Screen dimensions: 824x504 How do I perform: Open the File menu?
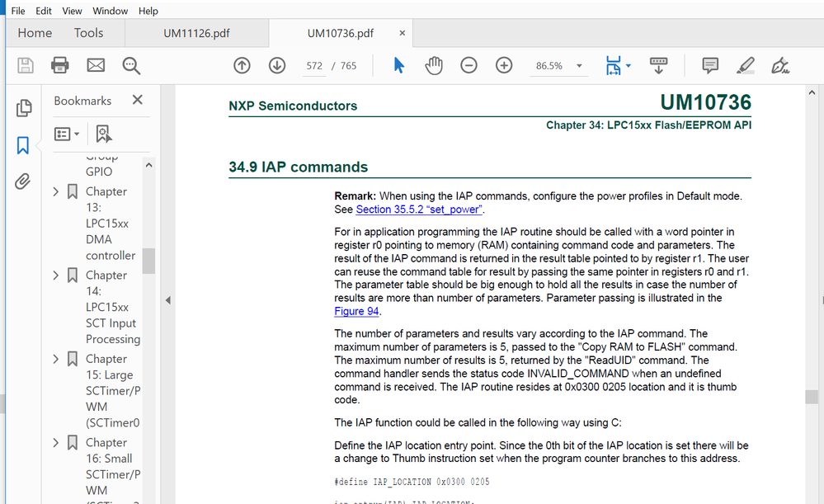pos(18,11)
